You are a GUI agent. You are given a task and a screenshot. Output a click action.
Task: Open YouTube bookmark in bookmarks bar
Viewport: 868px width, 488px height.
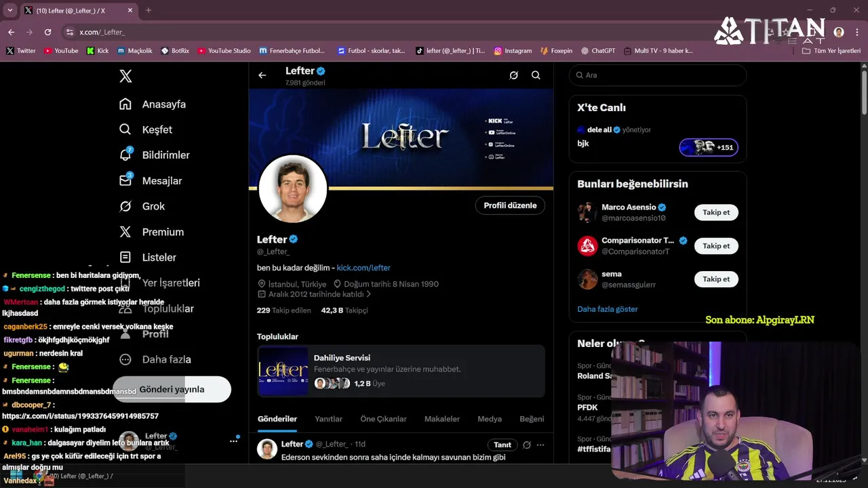61,51
